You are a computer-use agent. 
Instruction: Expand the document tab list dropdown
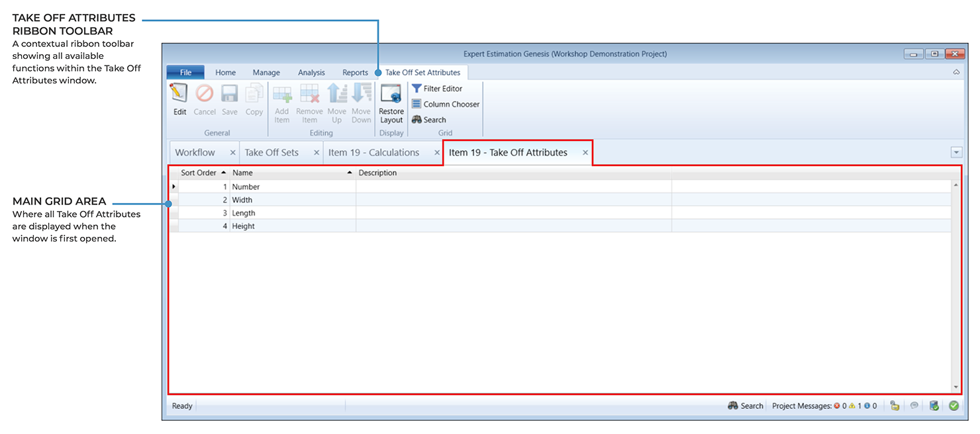coord(956,153)
